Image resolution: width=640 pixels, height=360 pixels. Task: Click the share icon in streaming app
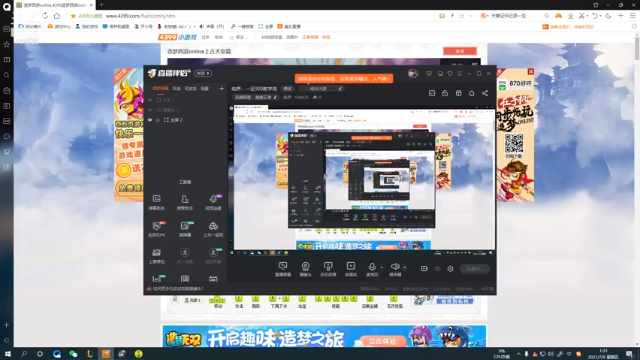[x=485, y=93]
